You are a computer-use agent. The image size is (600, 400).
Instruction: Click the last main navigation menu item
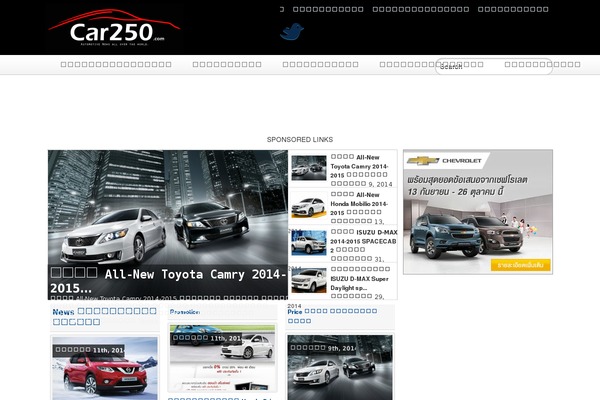coord(542,64)
